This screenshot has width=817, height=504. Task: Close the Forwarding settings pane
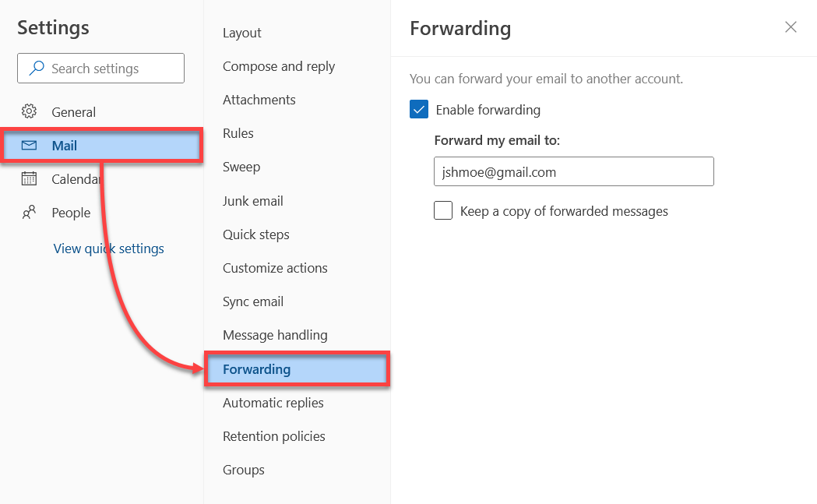pyautogui.click(x=791, y=26)
